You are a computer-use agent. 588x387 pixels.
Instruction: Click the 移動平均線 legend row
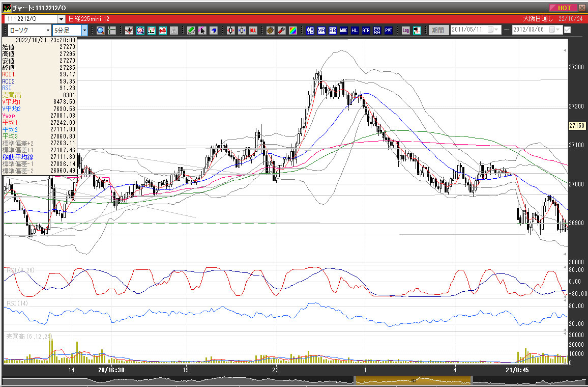tap(39, 157)
